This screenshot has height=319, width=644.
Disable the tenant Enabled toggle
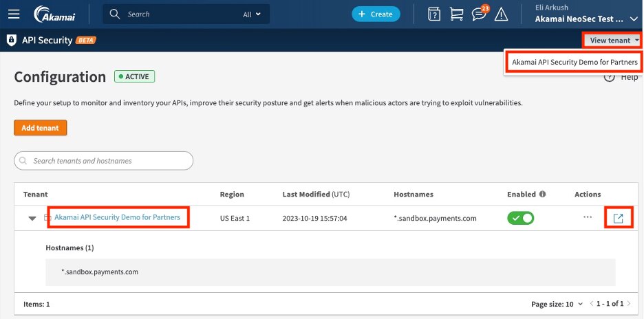pos(521,218)
